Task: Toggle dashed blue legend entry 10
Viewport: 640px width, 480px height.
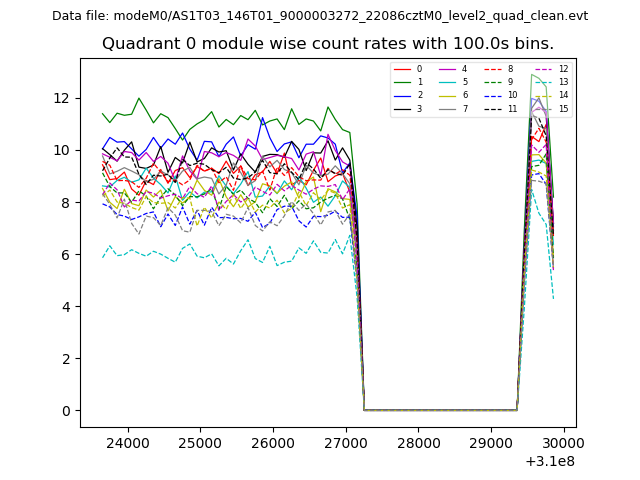Action: coord(494,95)
